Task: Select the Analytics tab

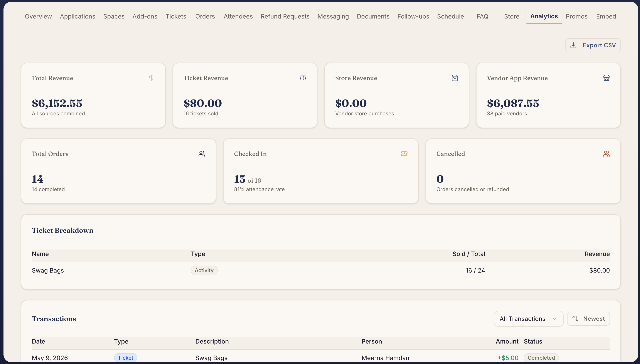Action: click(544, 16)
